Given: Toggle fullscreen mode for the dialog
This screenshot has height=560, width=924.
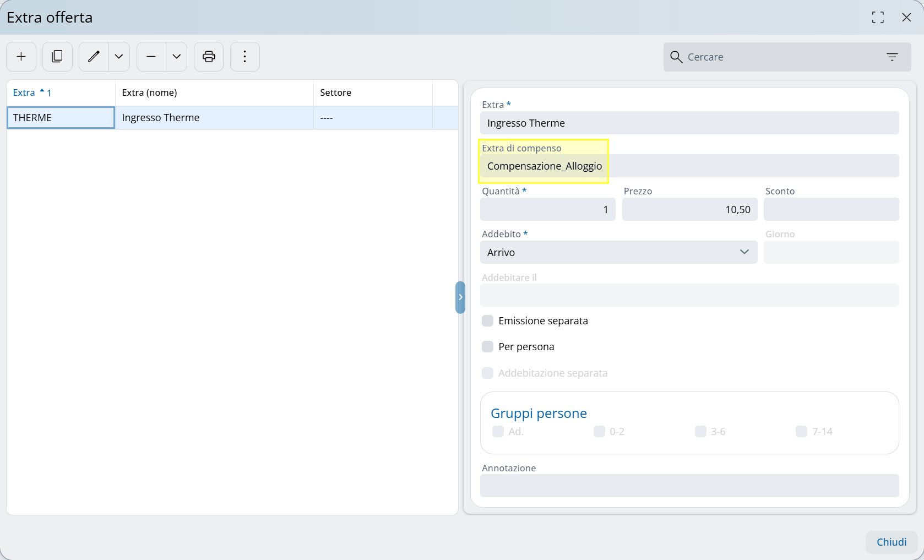Looking at the screenshot, I should pos(878,18).
